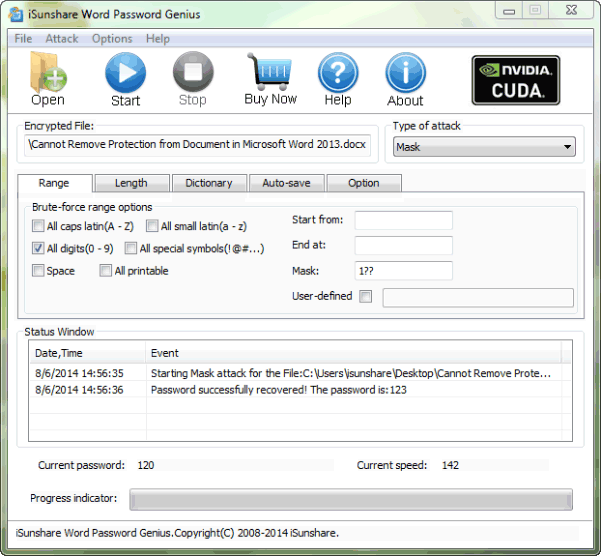Select the Range tab

tap(54, 183)
